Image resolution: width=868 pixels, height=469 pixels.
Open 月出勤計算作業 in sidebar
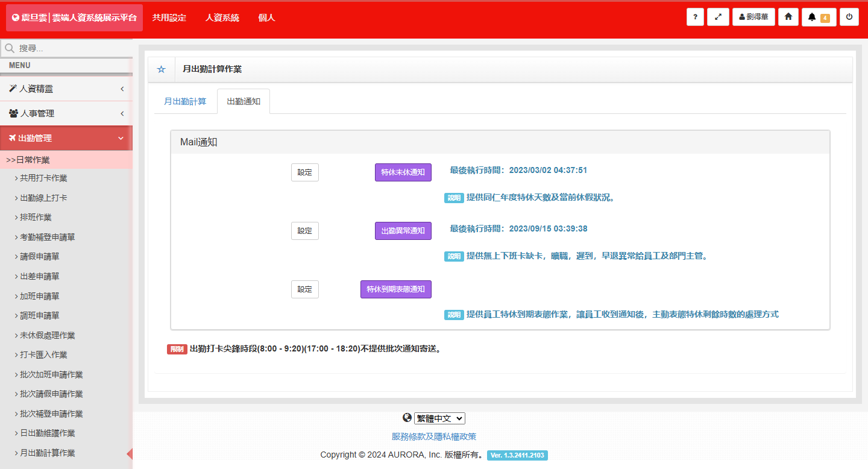[x=47, y=453]
